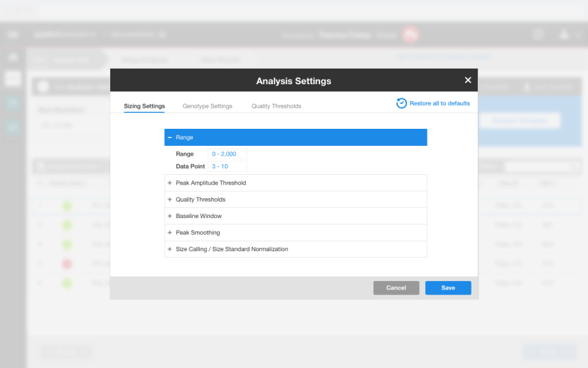
Task: Expand the Quality Thresholds accordion section
Action: 295,200
